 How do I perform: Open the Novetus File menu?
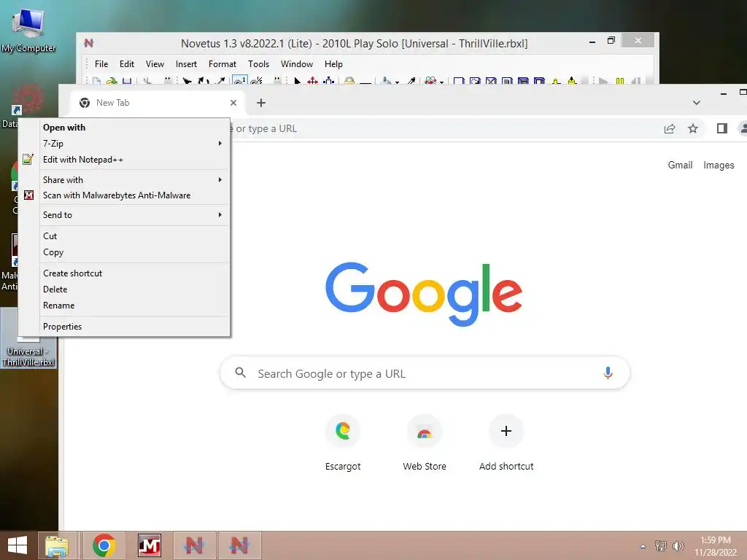point(101,64)
